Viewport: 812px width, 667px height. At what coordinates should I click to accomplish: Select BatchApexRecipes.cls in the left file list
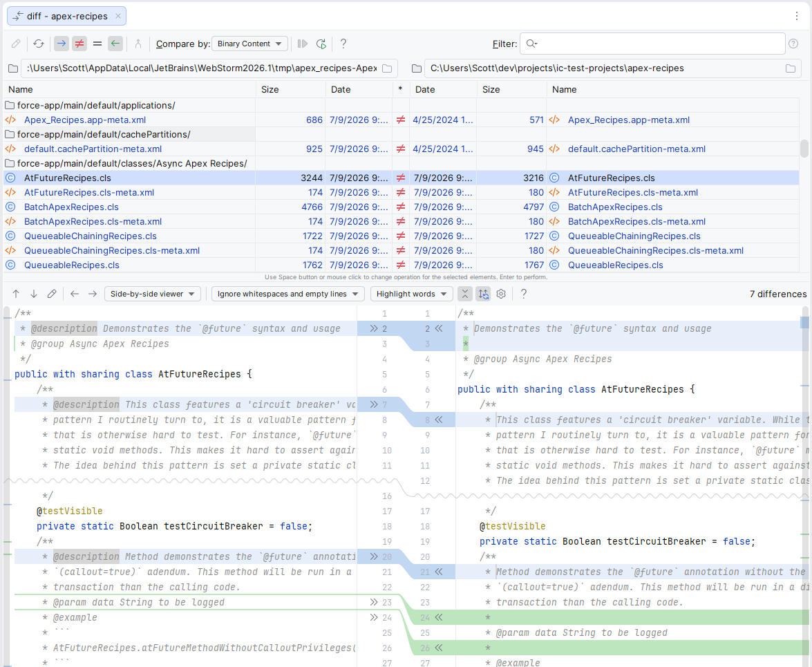pos(71,207)
